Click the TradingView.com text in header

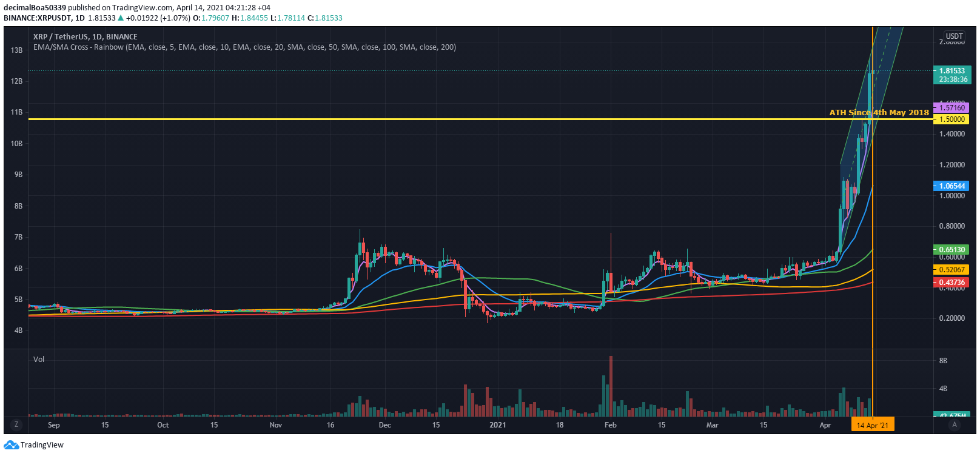point(142,8)
